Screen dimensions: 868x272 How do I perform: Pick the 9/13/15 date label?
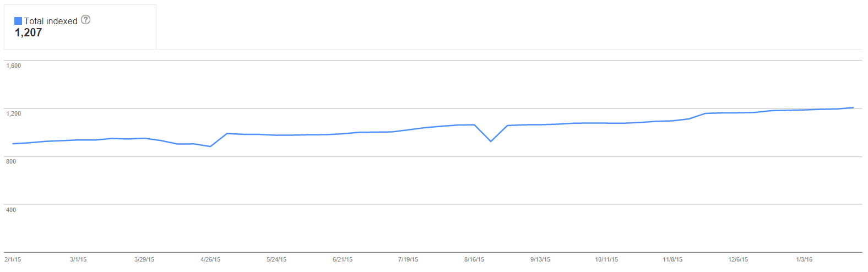point(540,259)
